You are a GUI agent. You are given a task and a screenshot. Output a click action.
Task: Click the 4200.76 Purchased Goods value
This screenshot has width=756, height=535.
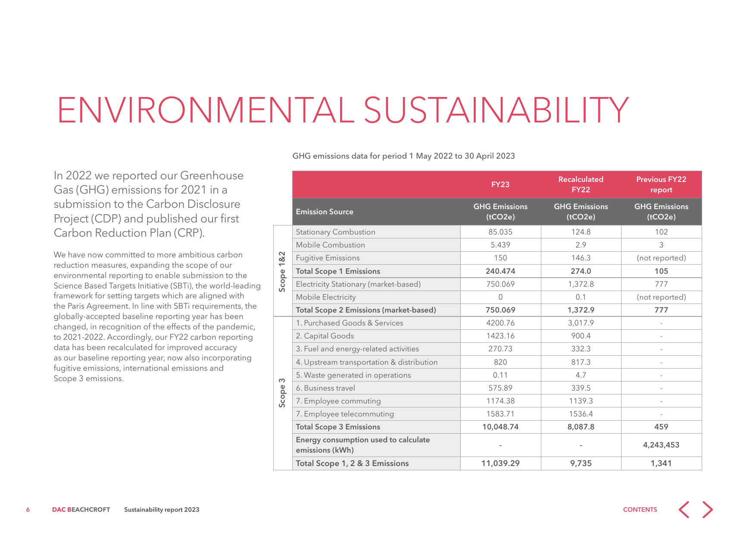coord(500,323)
